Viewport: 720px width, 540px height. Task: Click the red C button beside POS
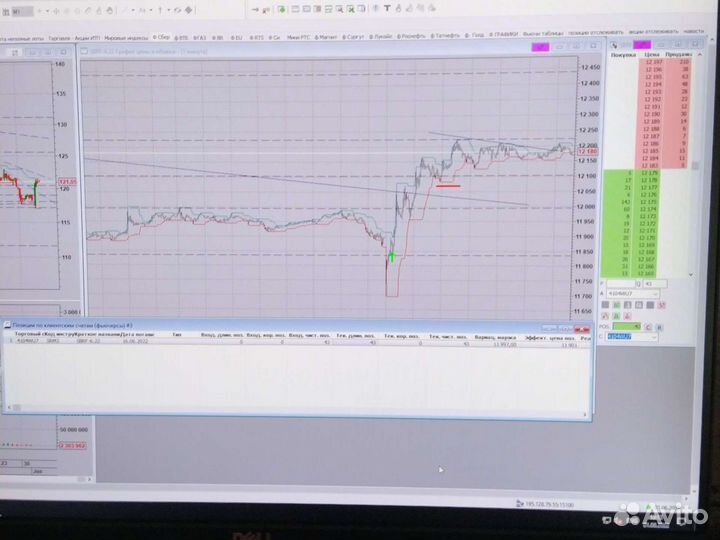coord(648,326)
